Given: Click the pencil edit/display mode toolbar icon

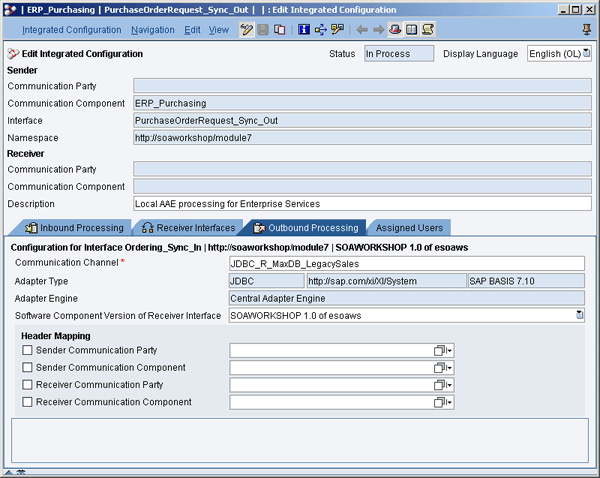Looking at the screenshot, I should point(247,30).
